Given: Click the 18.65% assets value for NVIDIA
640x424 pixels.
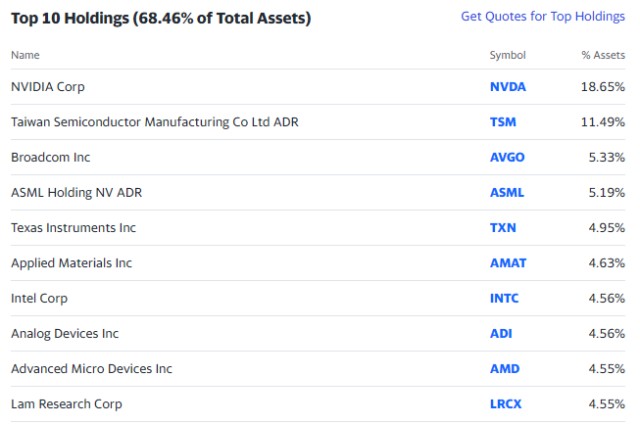Looking at the screenshot, I should [x=606, y=87].
